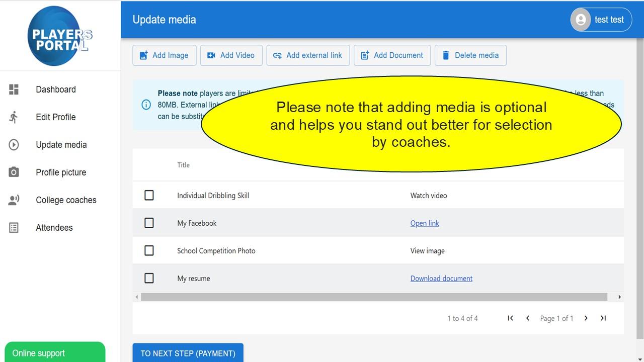Open Edit Profile in sidebar
This screenshot has height=362, width=644.
coord(60,117)
